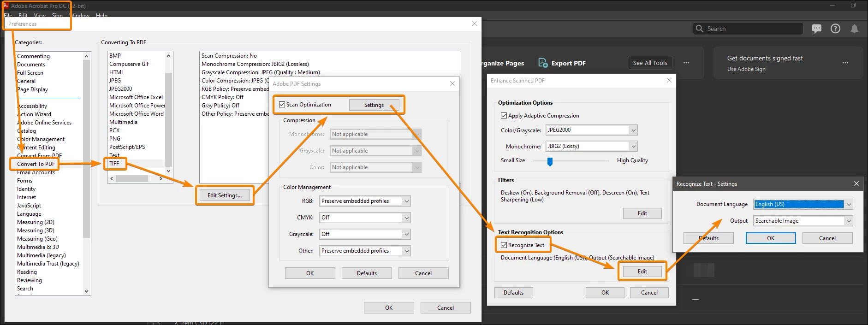
Task: Open the Help menu
Action: pyautogui.click(x=101, y=15)
